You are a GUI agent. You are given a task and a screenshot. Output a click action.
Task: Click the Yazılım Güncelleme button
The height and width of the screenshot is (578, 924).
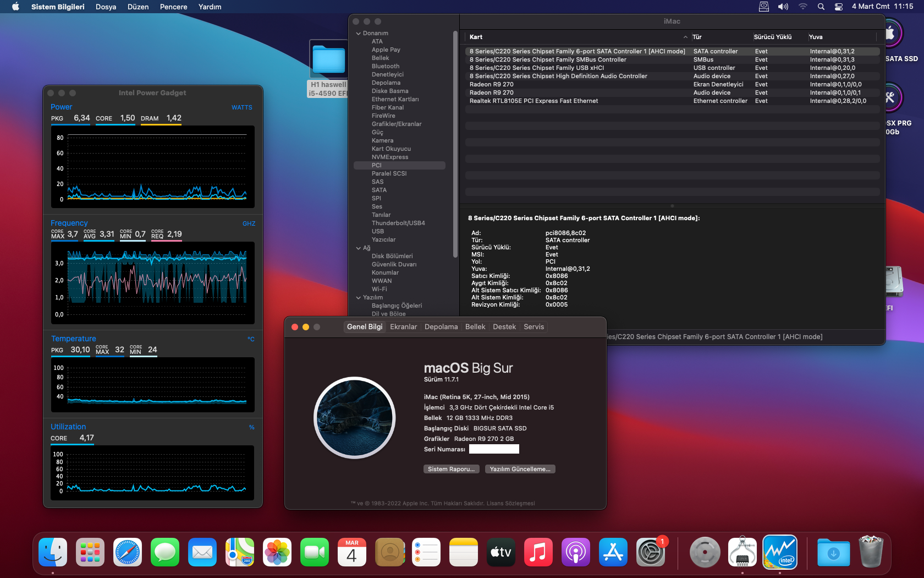tap(520, 469)
